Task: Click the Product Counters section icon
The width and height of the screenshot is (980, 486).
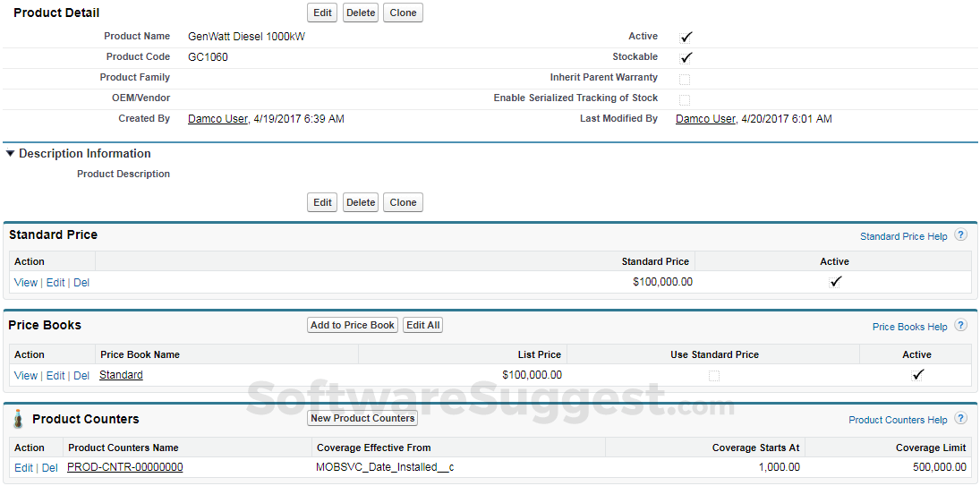Action: point(17,419)
